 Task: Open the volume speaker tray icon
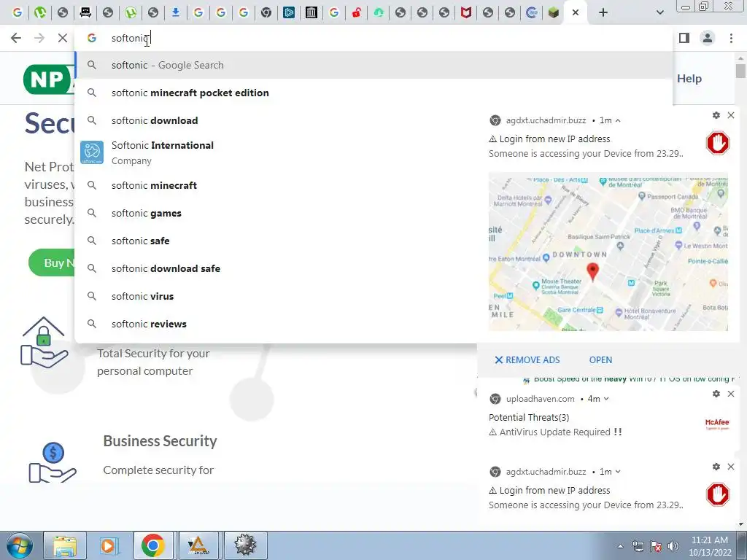673,546
